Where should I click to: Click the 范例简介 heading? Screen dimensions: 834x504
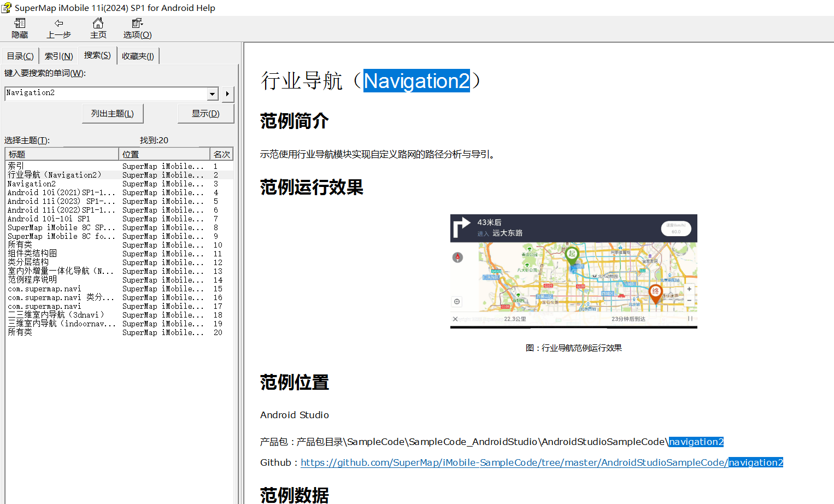click(295, 121)
